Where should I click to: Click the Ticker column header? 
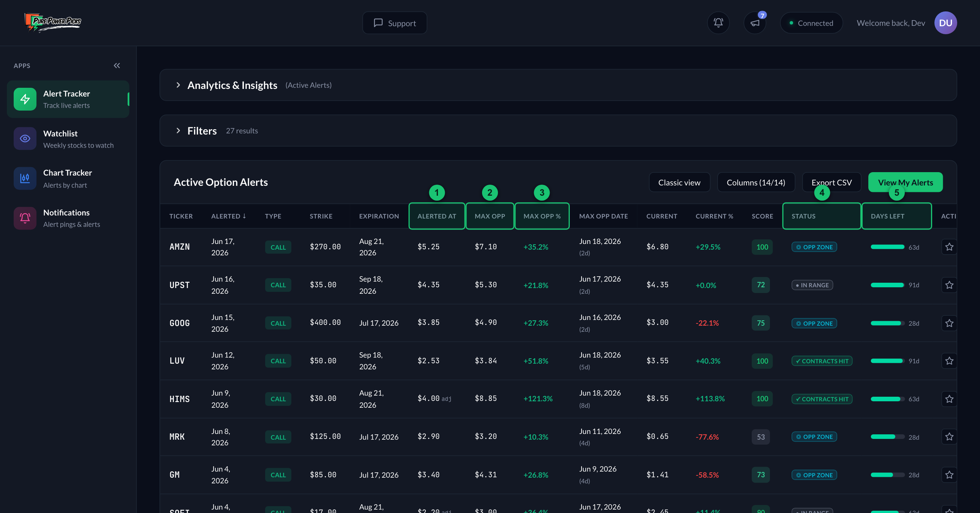click(181, 216)
